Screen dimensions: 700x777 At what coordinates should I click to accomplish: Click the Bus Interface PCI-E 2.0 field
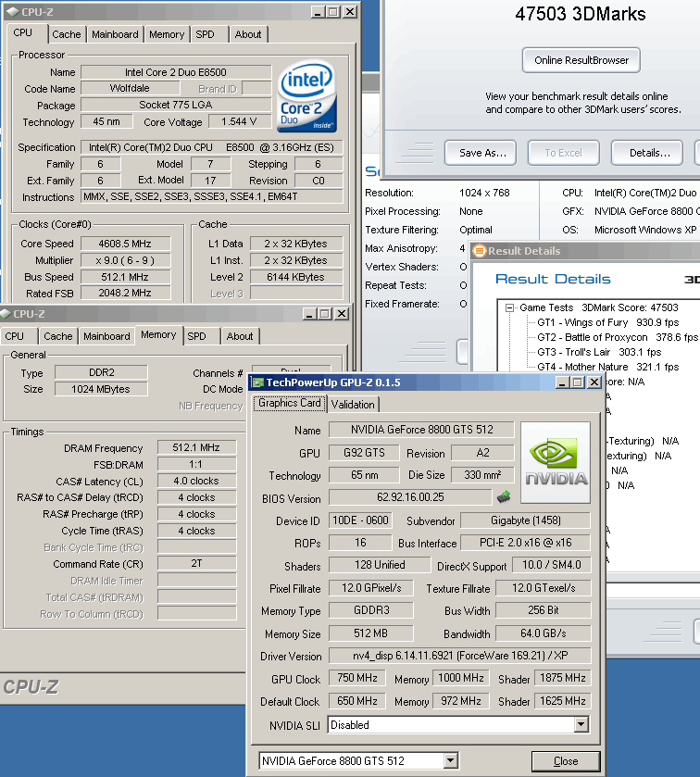pos(526,543)
